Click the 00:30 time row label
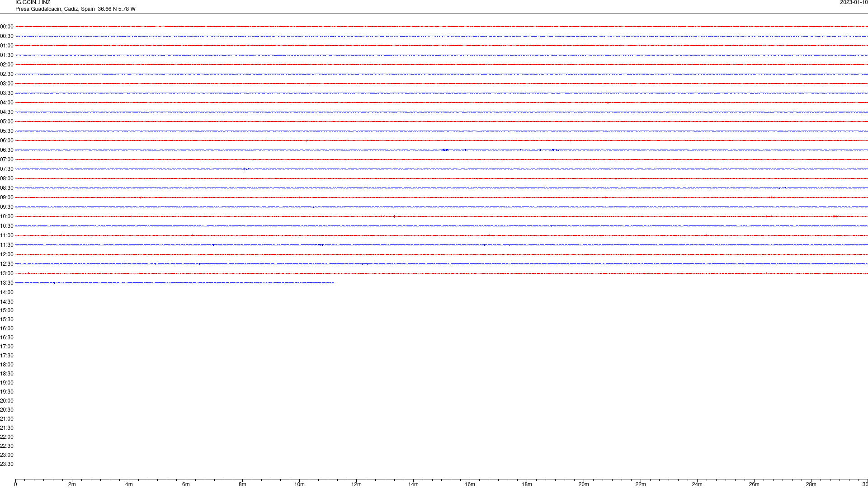The height and width of the screenshot is (488, 868). 7,36
